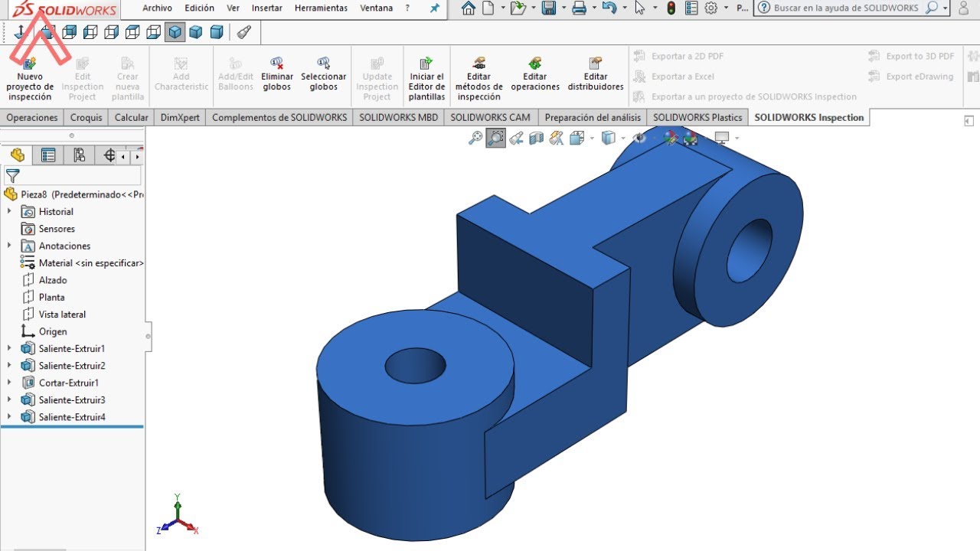
Task: Open the Archivo menu
Action: pos(157,8)
